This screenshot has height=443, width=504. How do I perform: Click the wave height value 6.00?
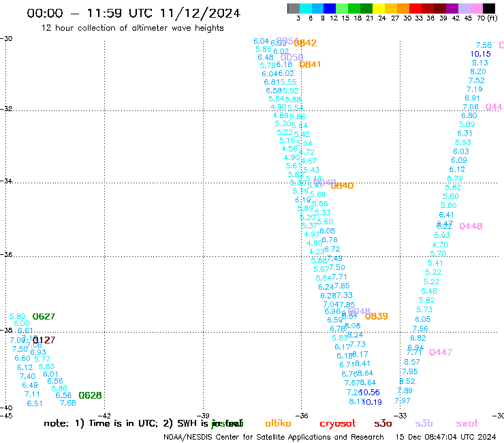point(22,324)
